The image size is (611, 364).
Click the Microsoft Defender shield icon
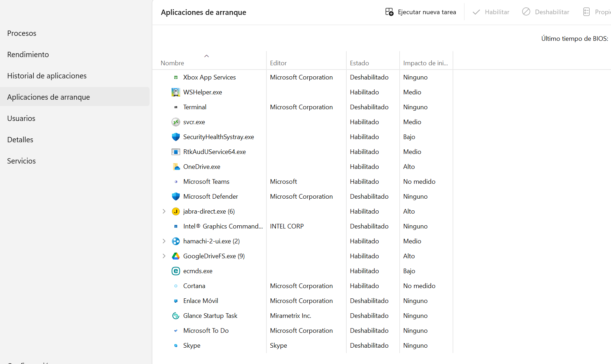(176, 197)
